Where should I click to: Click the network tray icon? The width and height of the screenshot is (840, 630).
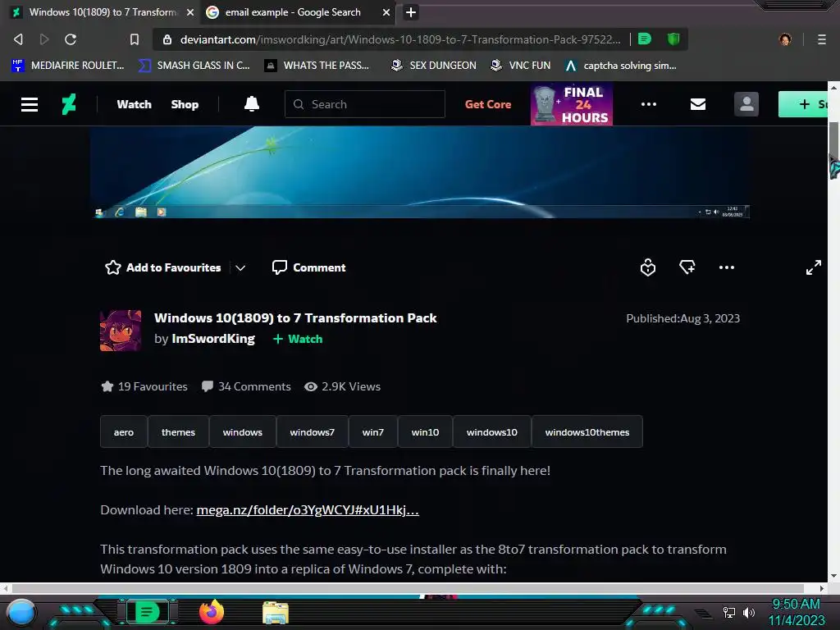[x=728, y=612]
